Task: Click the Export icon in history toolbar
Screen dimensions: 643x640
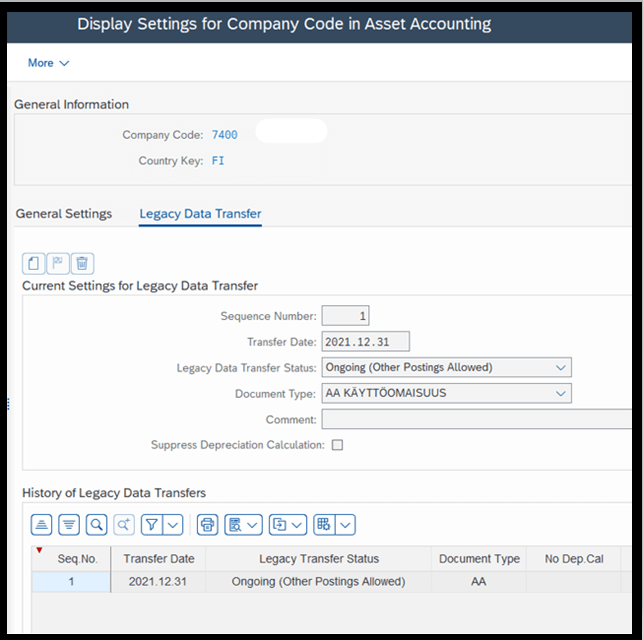Action: [x=280, y=525]
